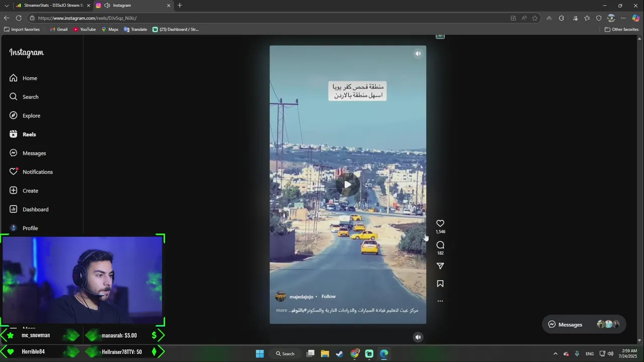Open Chrome from the taskbar
Viewport: 644px width, 362px height.
[355, 353]
